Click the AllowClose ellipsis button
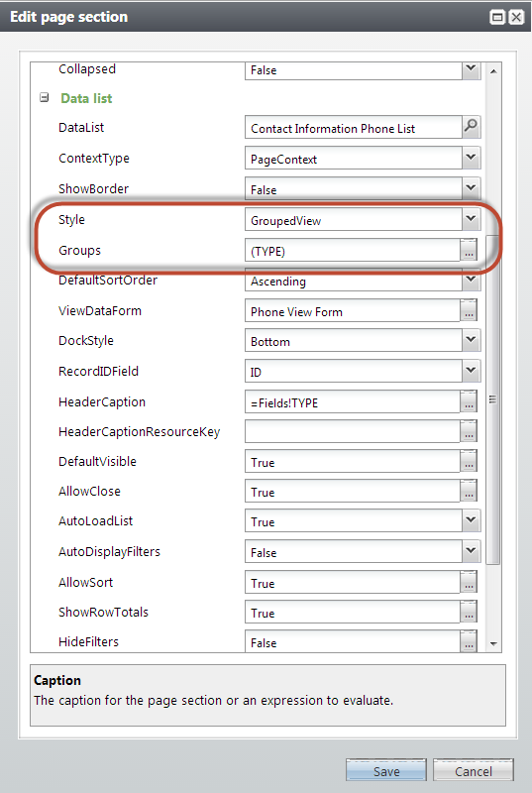532x793 pixels. click(x=469, y=491)
